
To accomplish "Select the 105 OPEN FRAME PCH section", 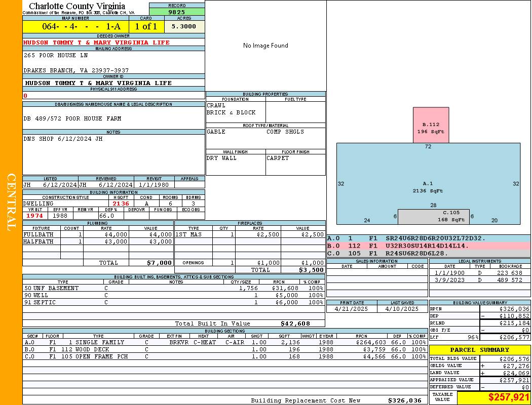I will click(x=94, y=356).
